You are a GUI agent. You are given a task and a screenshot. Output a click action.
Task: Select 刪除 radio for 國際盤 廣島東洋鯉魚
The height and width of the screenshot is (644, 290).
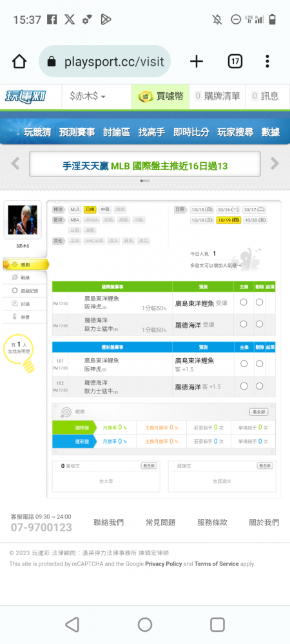(x=259, y=302)
